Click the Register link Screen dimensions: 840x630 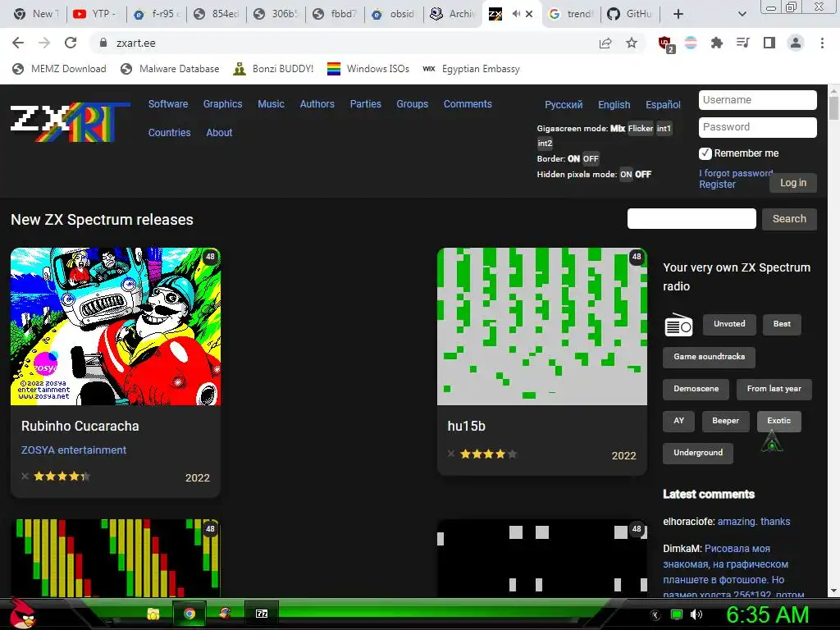[717, 185]
